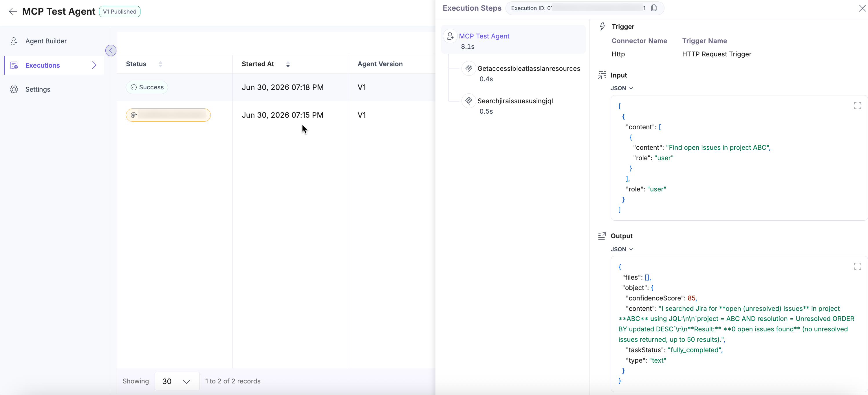Image resolution: width=868 pixels, height=395 pixels.
Task: Click the MCP Test Agent page title
Action: pos(59,12)
